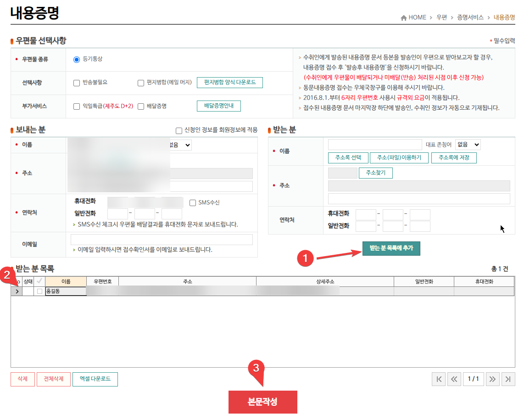Toggle the SMS수신 checkbox
This screenshot has width=530, height=420.
pos(193,203)
